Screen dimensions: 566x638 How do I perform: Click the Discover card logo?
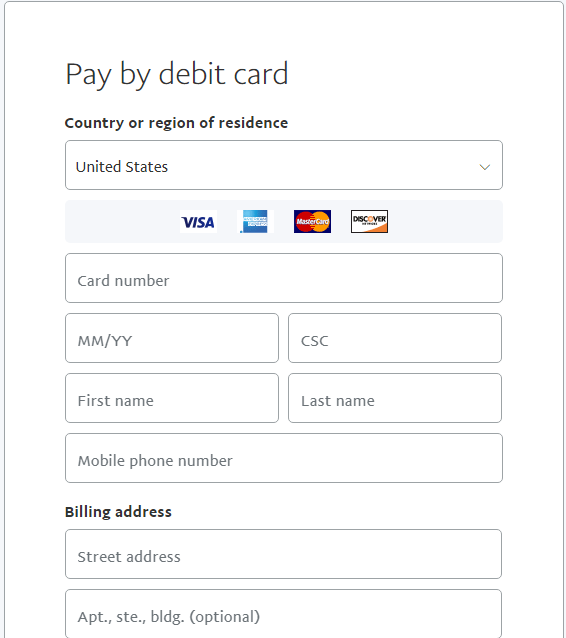click(x=369, y=222)
